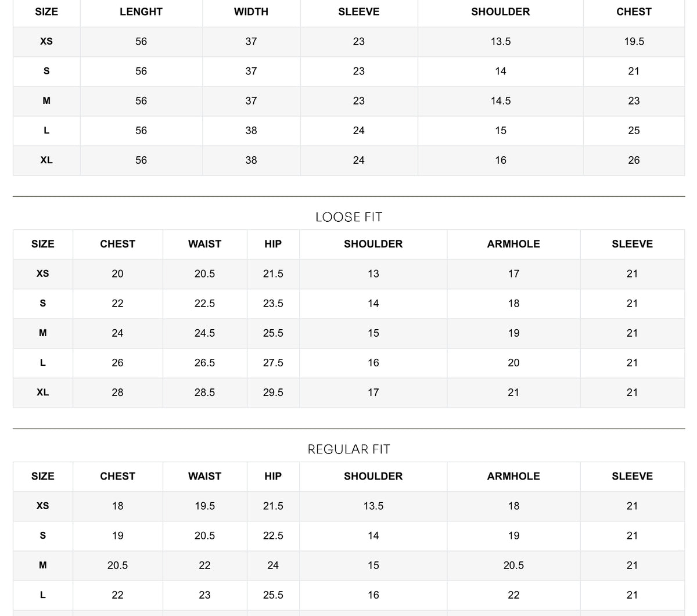Click the M row label in Regular Fit table
This screenshot has width=697, height=616.
42,565
